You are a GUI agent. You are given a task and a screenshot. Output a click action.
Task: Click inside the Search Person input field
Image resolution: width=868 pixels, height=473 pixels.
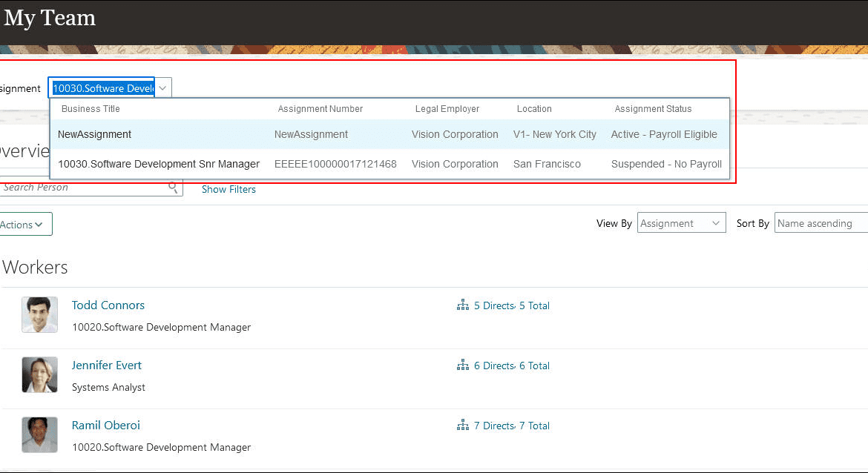click(x=82, y=187)
